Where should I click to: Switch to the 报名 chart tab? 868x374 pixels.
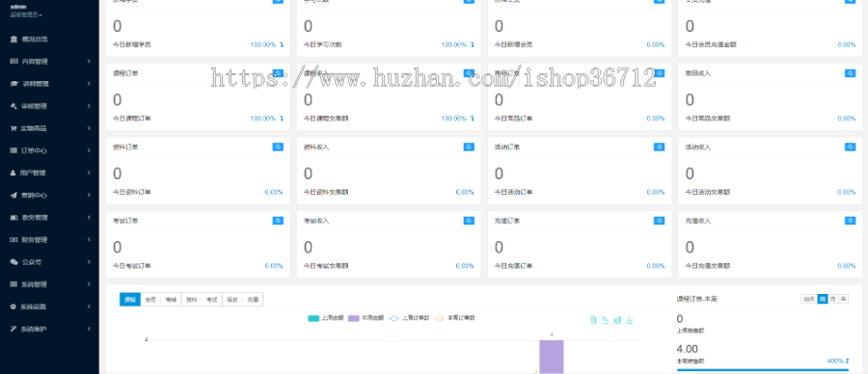pyautogui.click(x=232, y=300)
